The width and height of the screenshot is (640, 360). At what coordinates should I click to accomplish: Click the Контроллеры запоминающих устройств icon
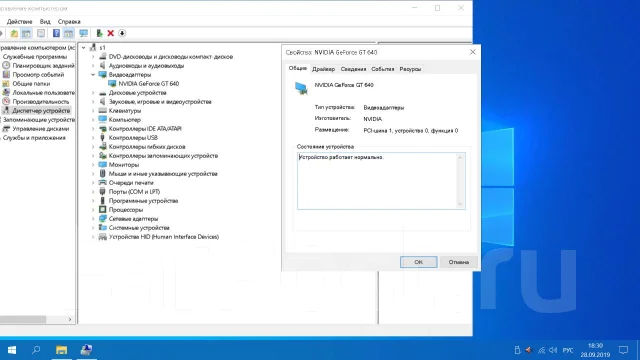(x=102, y=156)
